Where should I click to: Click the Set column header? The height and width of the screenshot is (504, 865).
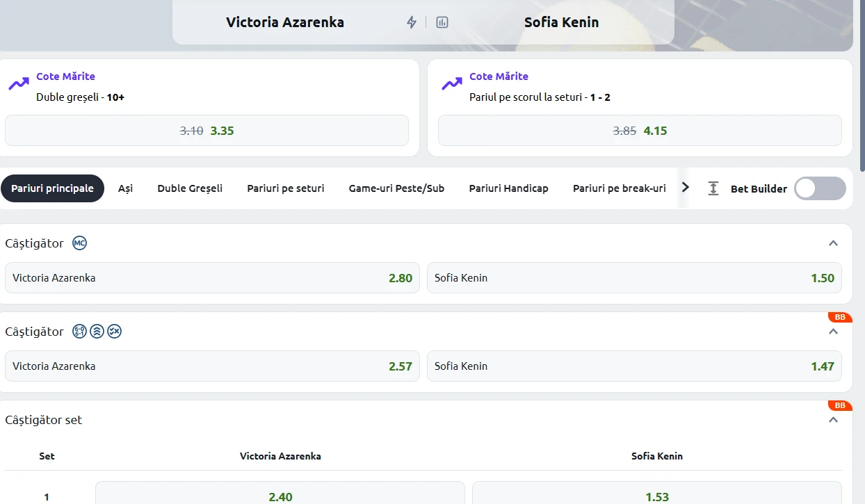click(x=47, y=457)
